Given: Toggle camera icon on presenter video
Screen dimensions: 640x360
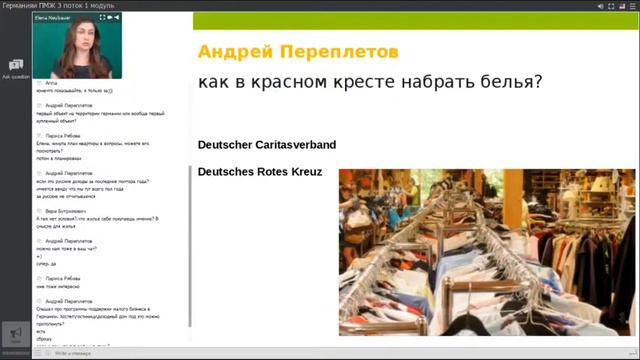Looking at the screenshot, I should [x=109, y=18].
